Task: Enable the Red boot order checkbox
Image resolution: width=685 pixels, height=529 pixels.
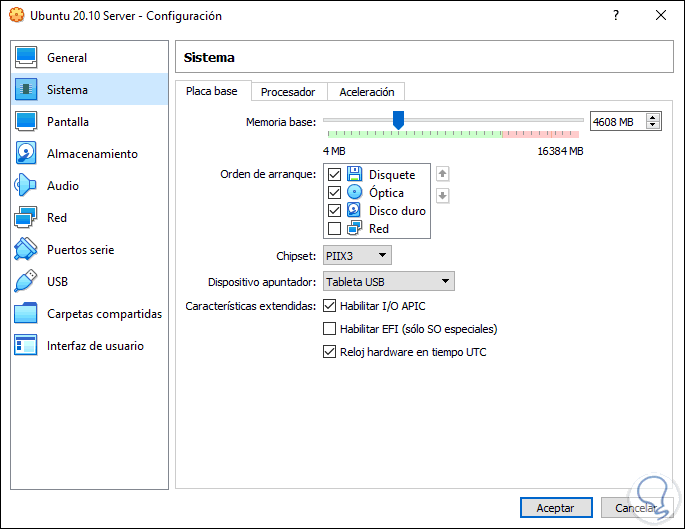Action: [335, 229]
